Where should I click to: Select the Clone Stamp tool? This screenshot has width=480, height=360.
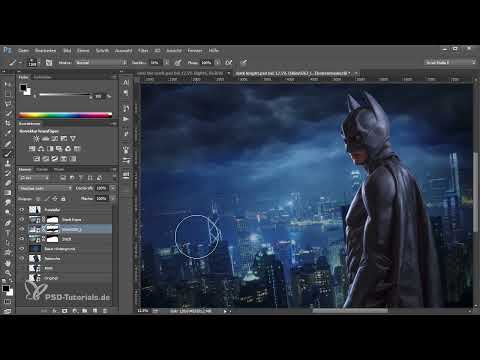pos(7,164)
